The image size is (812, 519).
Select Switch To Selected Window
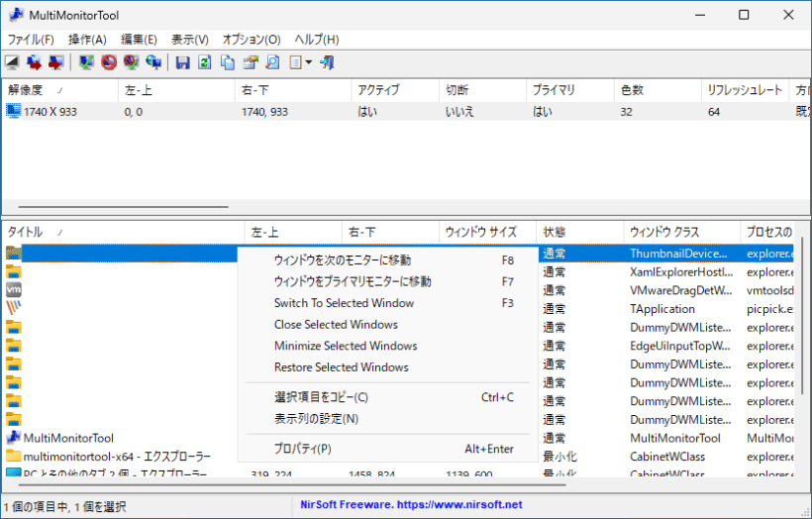[388, 303]
